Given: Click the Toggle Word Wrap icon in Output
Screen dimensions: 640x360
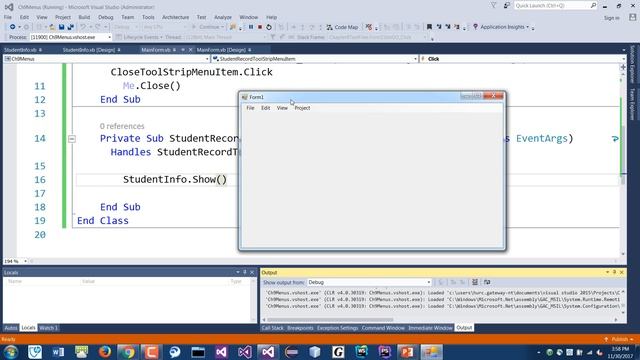Looking at the screenshot, I should coord(487,282).
